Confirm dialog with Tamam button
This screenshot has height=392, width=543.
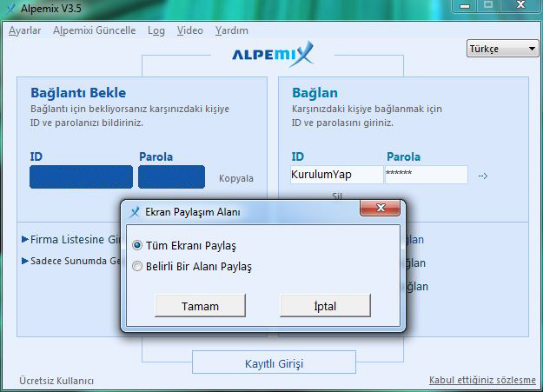pos(200,306)
